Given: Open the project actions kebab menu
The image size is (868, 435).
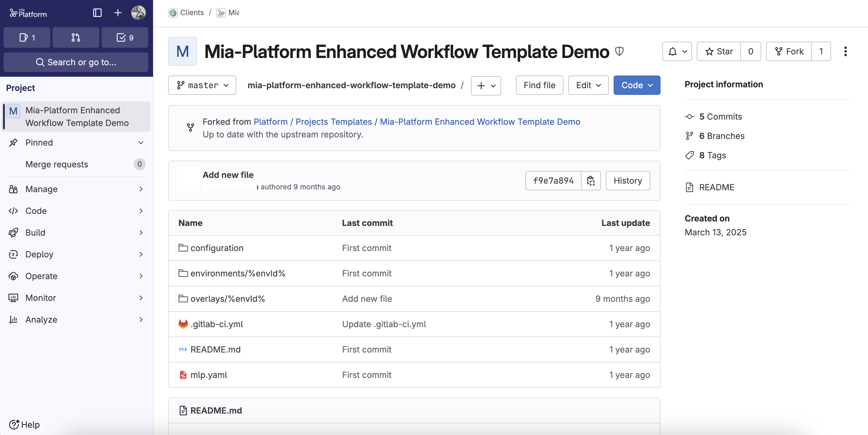Looking at the screenshot, I should [845, 52].
